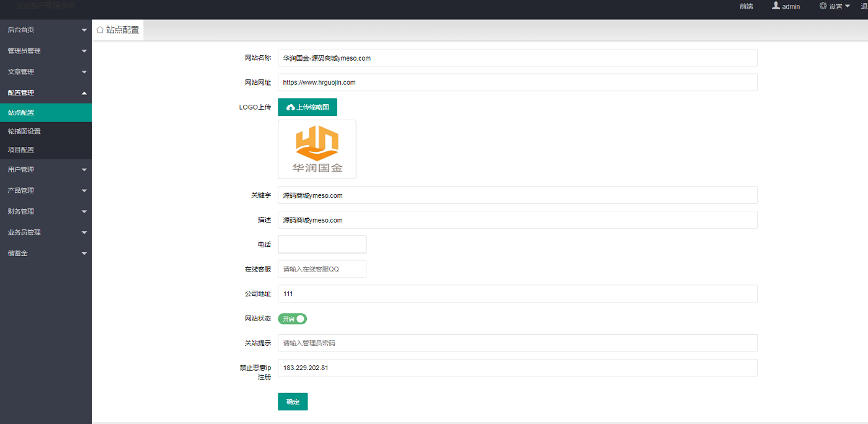Click the settings gear icon
The image size is (868, 424).
823,6
